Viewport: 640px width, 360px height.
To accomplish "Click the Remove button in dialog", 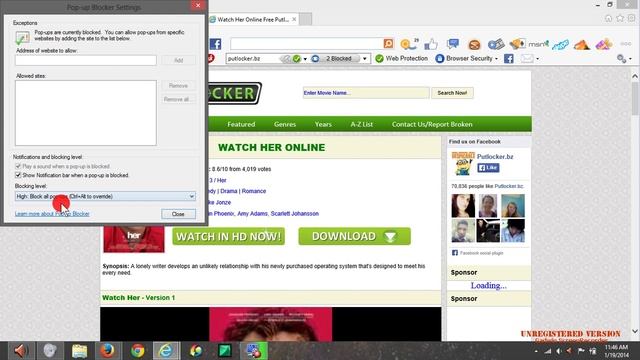I will coord(178,86).
